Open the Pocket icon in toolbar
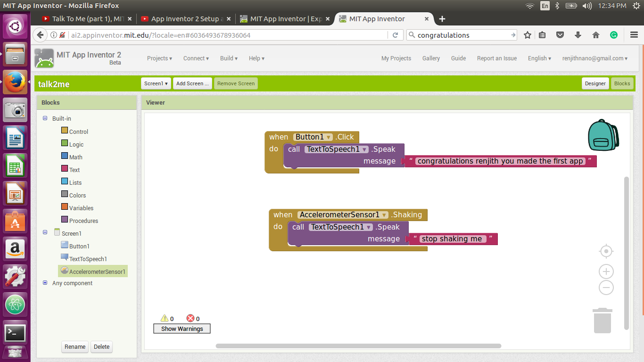The image size is (644, 362). [x=560, y=35]
